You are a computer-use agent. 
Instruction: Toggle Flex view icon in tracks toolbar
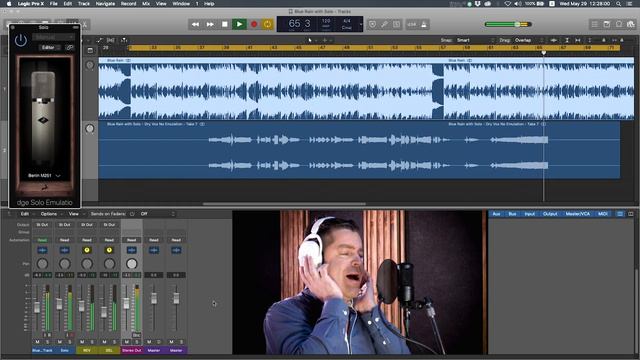[111, 40]
